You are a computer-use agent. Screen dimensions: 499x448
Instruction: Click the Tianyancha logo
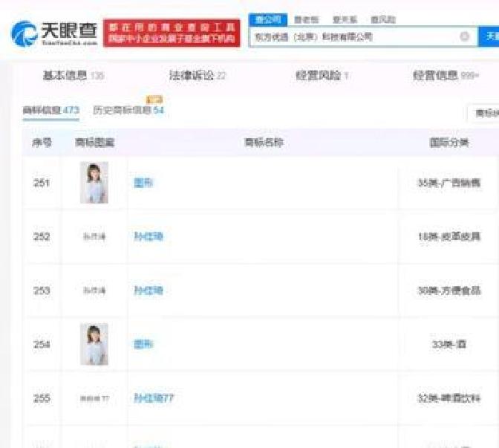(54, 33)
